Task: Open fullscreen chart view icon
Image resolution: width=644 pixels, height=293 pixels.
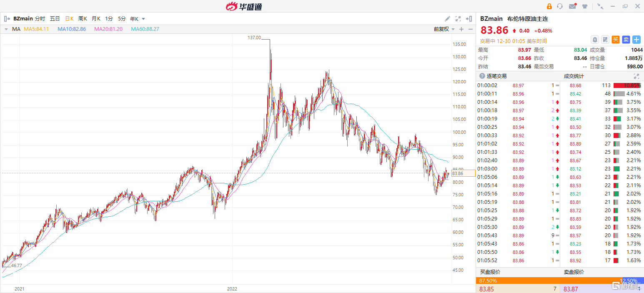Action: coord(458,19)
